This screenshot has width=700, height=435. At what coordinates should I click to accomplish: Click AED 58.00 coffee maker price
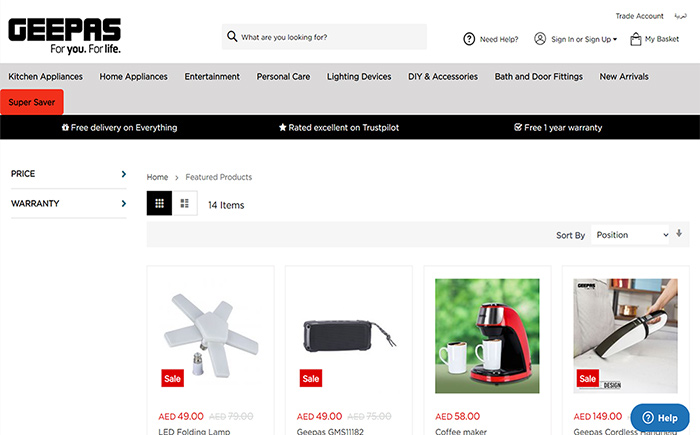point(458,416)
